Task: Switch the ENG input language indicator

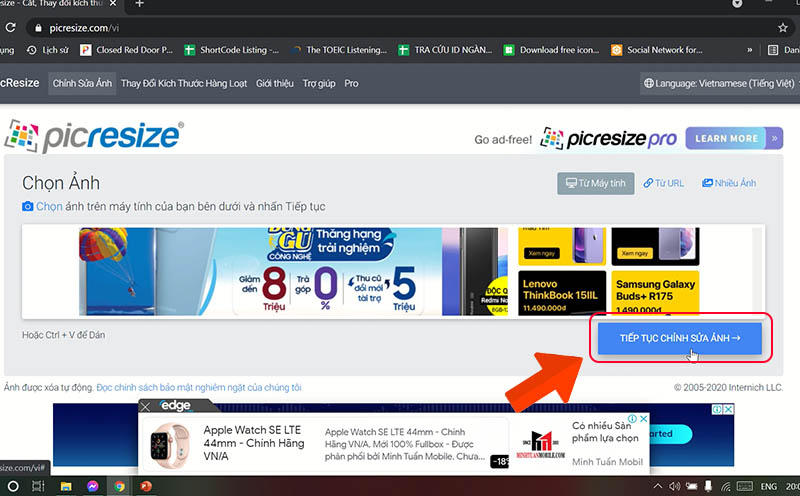Action: (x=768, y=486)
